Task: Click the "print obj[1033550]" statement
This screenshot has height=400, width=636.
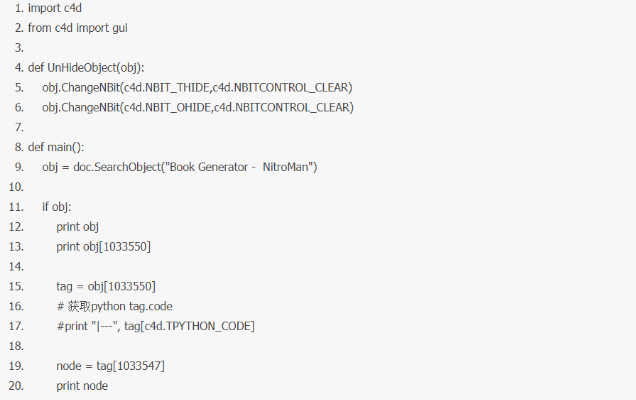Action: (x=104, y=247)
